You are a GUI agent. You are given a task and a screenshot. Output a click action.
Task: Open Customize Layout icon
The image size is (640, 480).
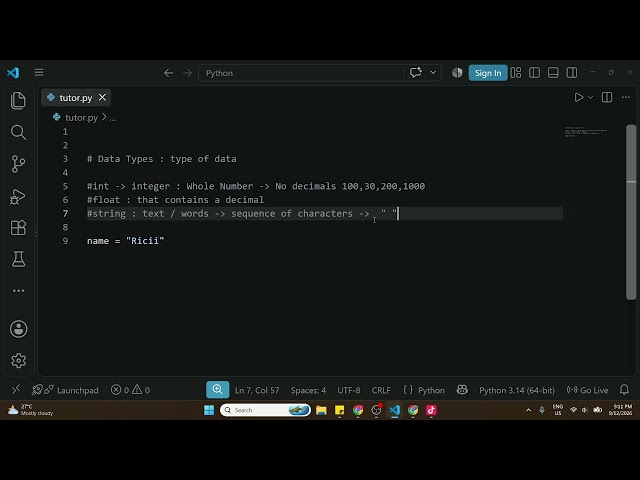pyautogui.click(x=516, y=73)
